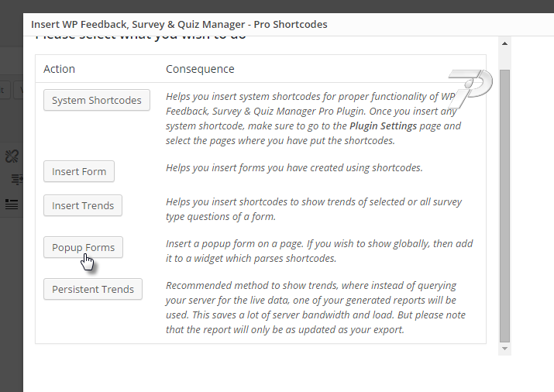Screen dimensions: 554x392
Task: Click the increase indent icon behind dialog
Action: click(x=17, y=180)
